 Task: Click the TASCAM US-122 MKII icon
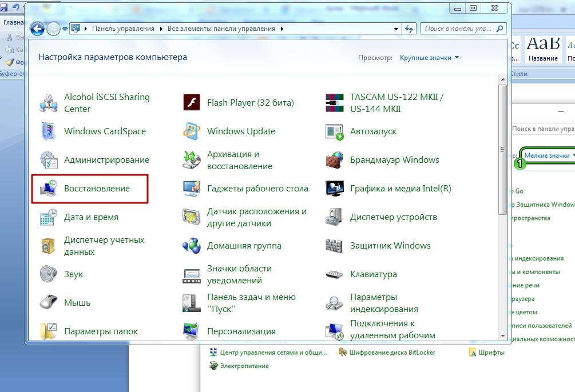click(x=335, y=103)
